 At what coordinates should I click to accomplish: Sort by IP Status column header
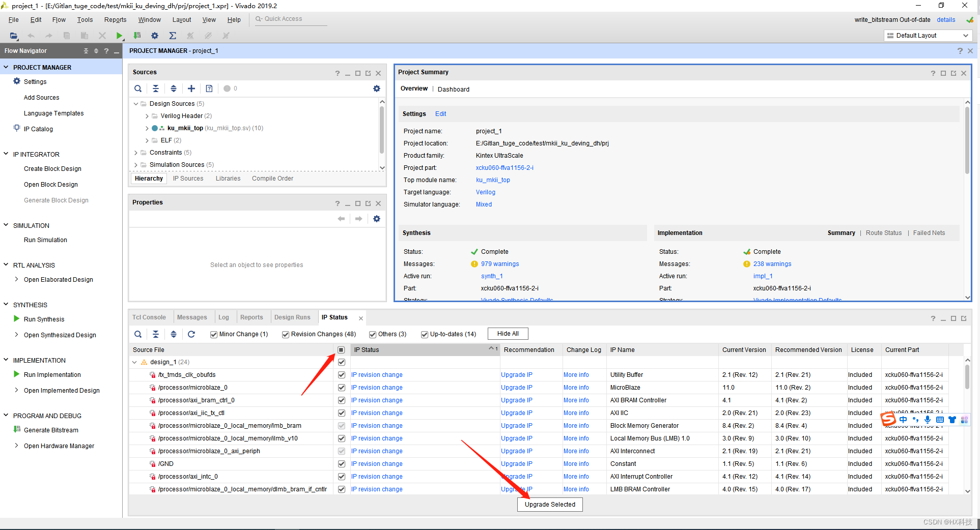(x=424, y=350)
